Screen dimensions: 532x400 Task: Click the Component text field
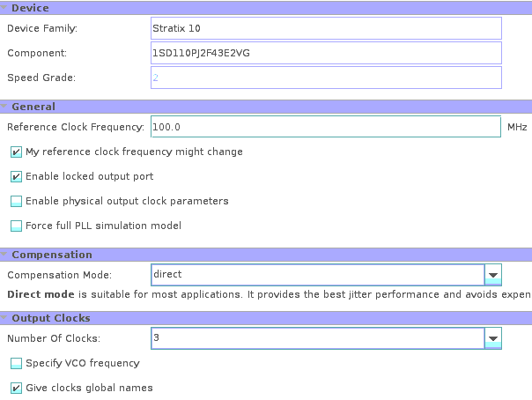[x=326, y=53]
